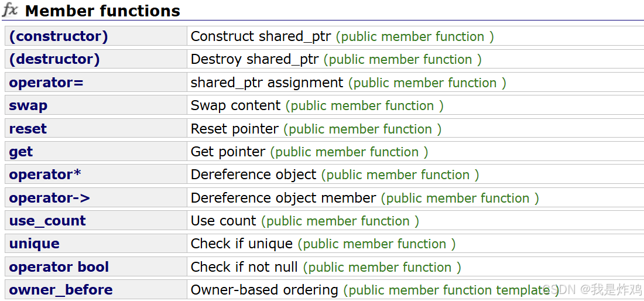Image resolution: width=644 pixels, height=301 pixels.
Task: Open the operator= member link
Action: pyautogui.click(x=46, y=83)
